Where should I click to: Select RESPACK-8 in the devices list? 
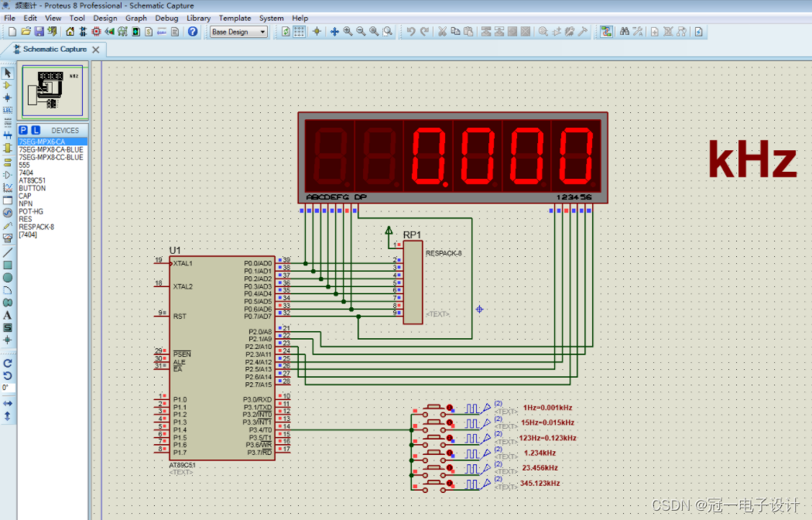pyautogui.click(x=53, y=227)
